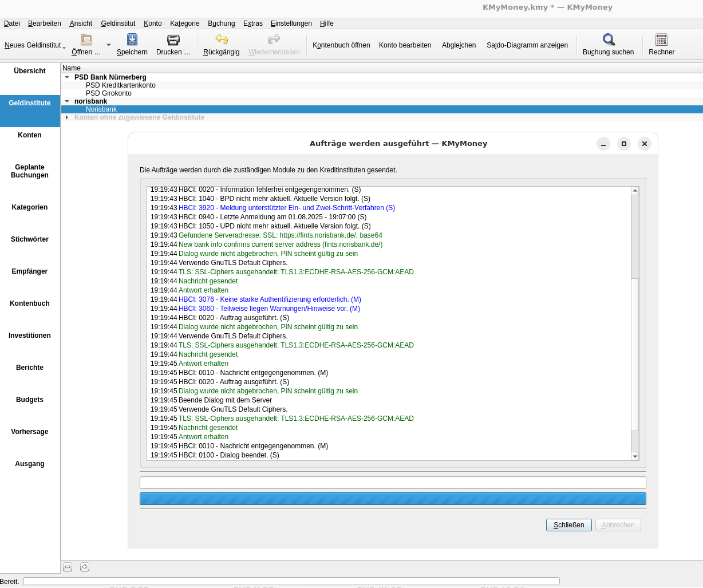703x588 pixels.
Task: Open the Hilfe menu
Action: [x=327, y=23]
